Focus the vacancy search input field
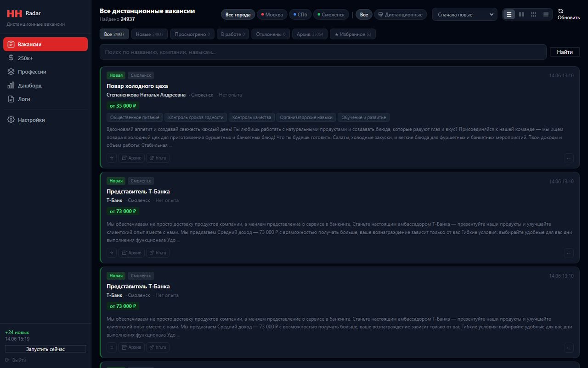The image size is (588, 368). pos(323,52)
